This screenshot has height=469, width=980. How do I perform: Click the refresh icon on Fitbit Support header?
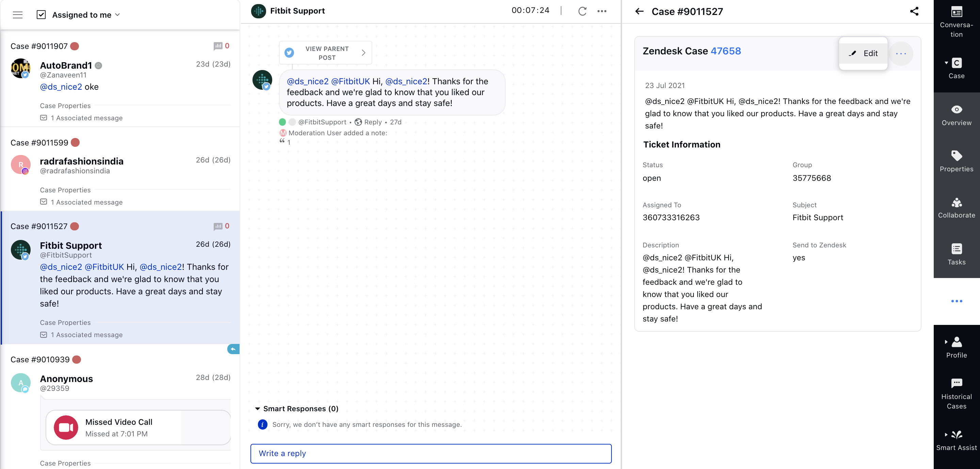click(582, 11)
